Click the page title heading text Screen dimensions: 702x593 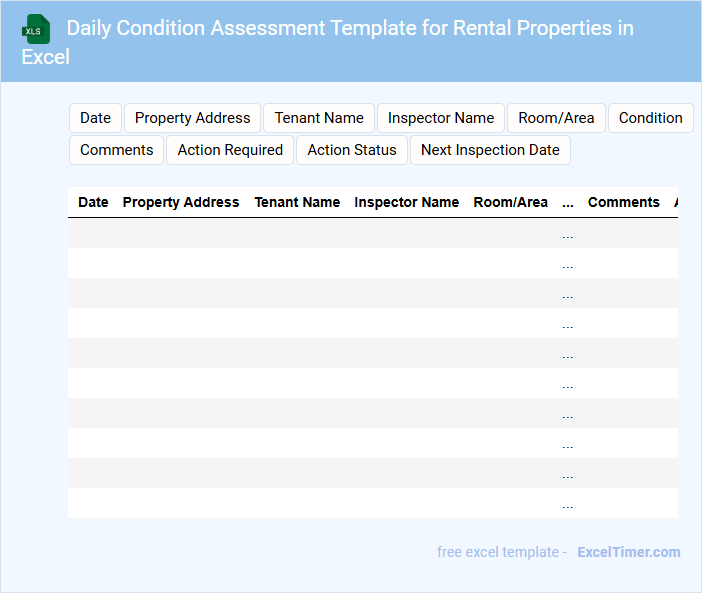[349, 28]
